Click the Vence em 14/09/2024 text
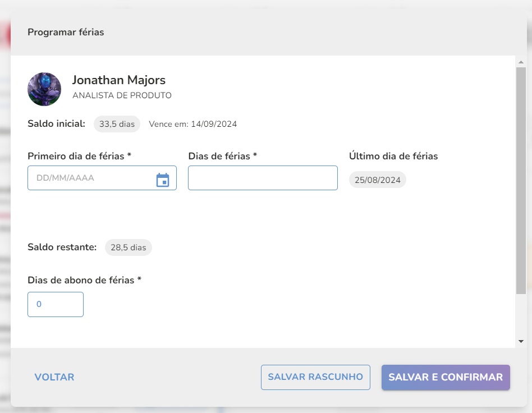 (192, 124)
